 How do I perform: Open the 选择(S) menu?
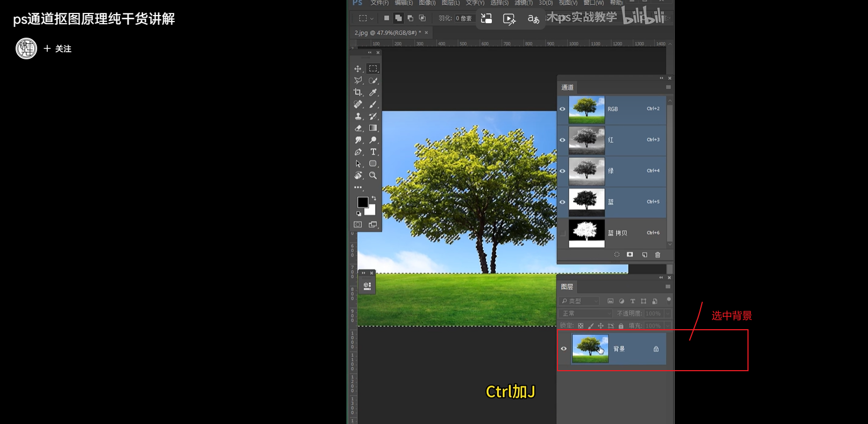pyautogui.click(x=499, y=3)
